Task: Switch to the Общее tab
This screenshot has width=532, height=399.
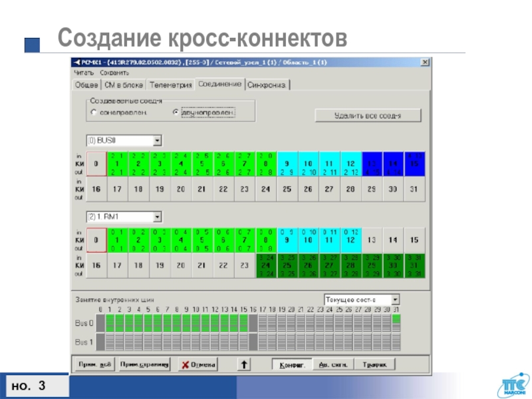Action: 86,85
